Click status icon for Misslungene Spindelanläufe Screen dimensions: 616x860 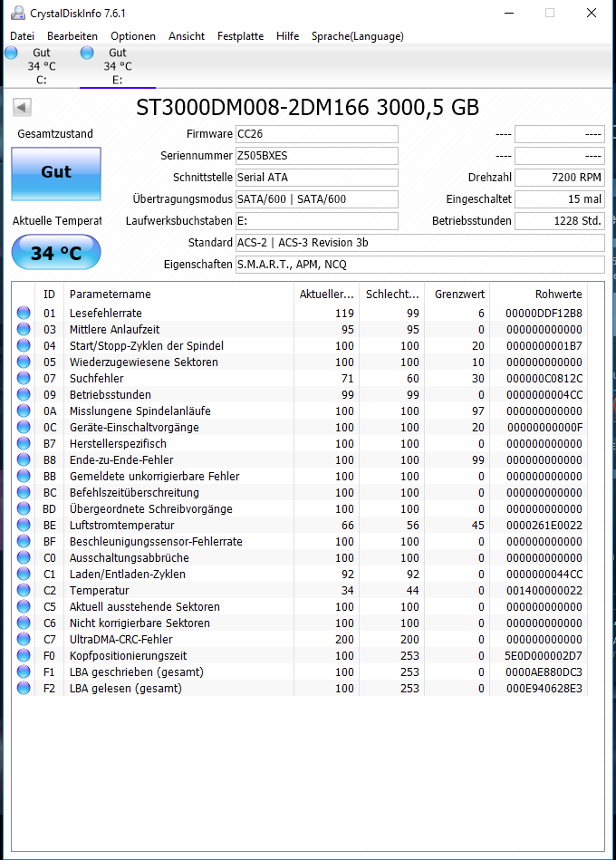point(24,411)
